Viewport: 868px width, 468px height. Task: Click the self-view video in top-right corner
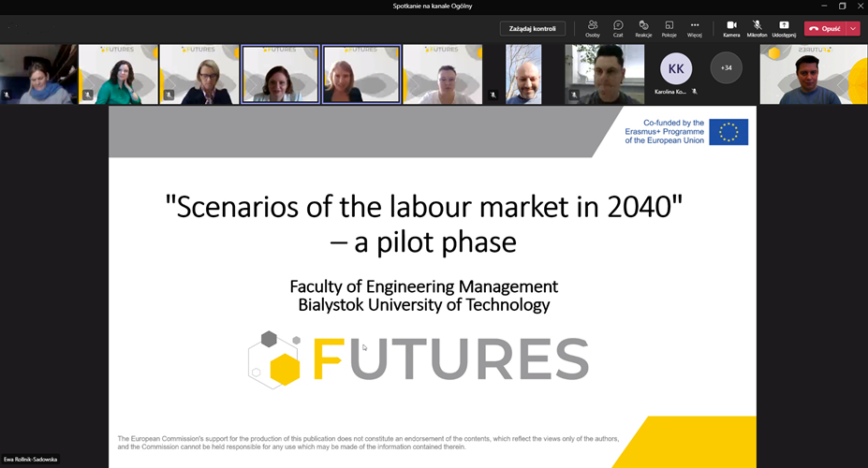tap(813, 74)
